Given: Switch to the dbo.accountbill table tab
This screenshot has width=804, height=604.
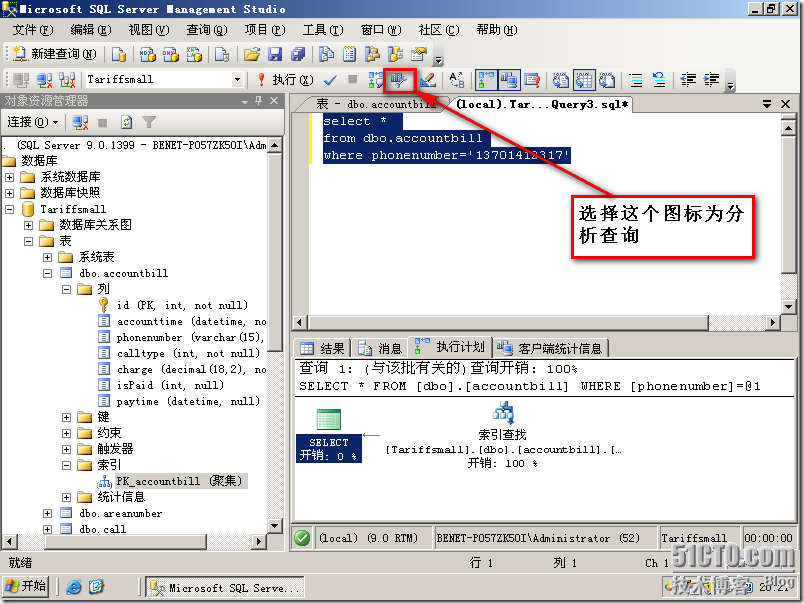Looking at the screenshot, I should tap(375, 104).
